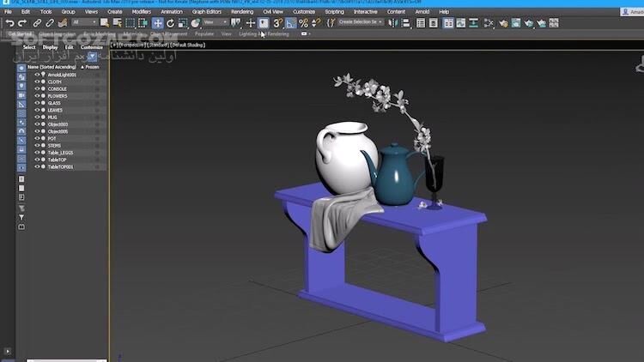Hide the FLOWERS object eye icon
644x362 pixels.
click(37, 95)
